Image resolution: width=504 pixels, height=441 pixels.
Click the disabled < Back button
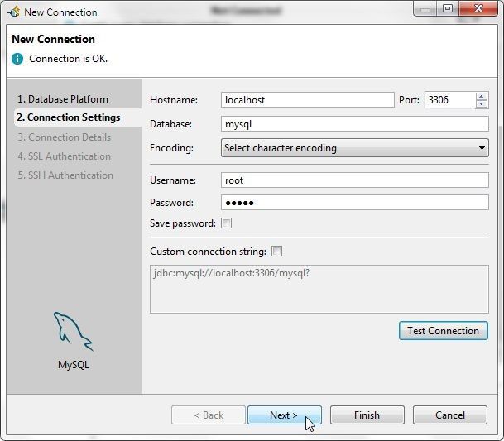coord(209,415)
